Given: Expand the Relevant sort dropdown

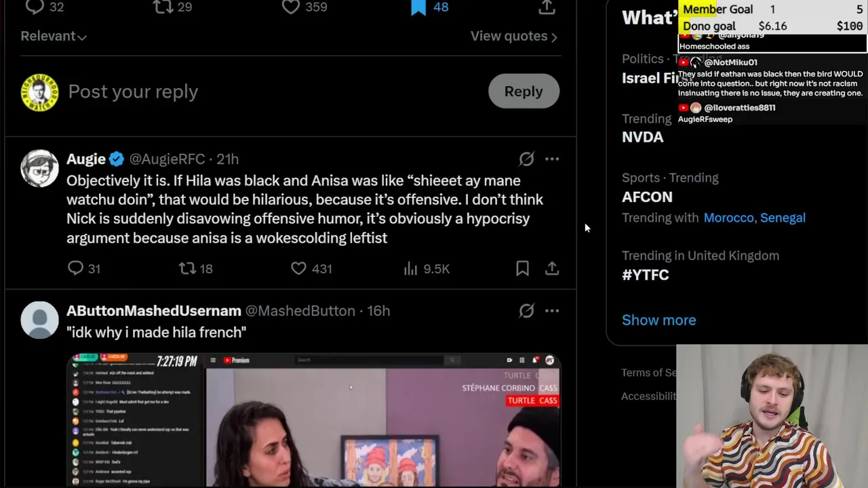Looking at the screenshot, I should [54, 36].
